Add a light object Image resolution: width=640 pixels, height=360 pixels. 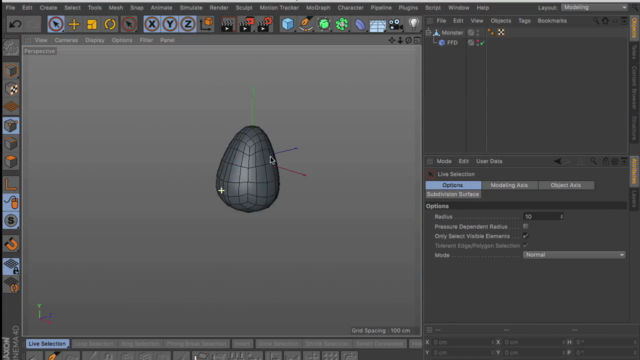point(413,24)
